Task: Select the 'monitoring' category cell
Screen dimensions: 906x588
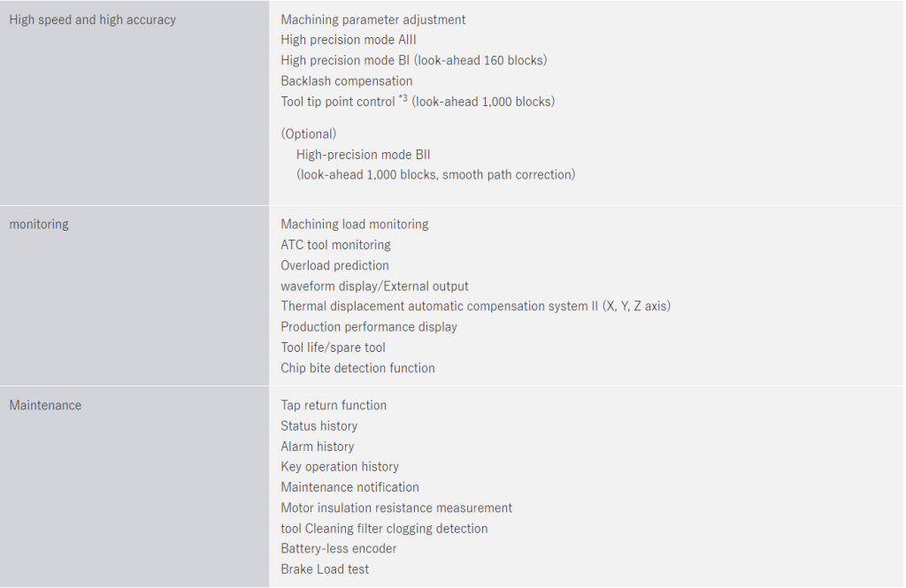Action: click(x=39, y=225)
